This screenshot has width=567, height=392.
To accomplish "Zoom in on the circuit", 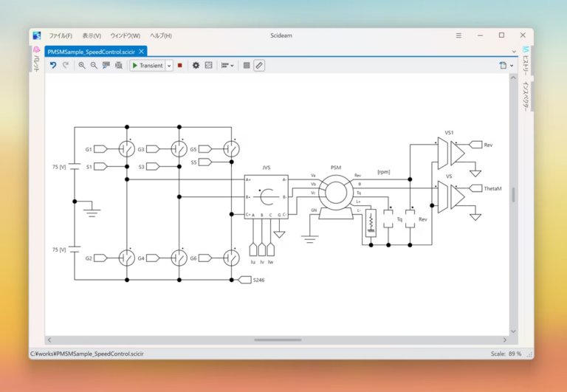I will pyautogui.click(x=82, y=65).
